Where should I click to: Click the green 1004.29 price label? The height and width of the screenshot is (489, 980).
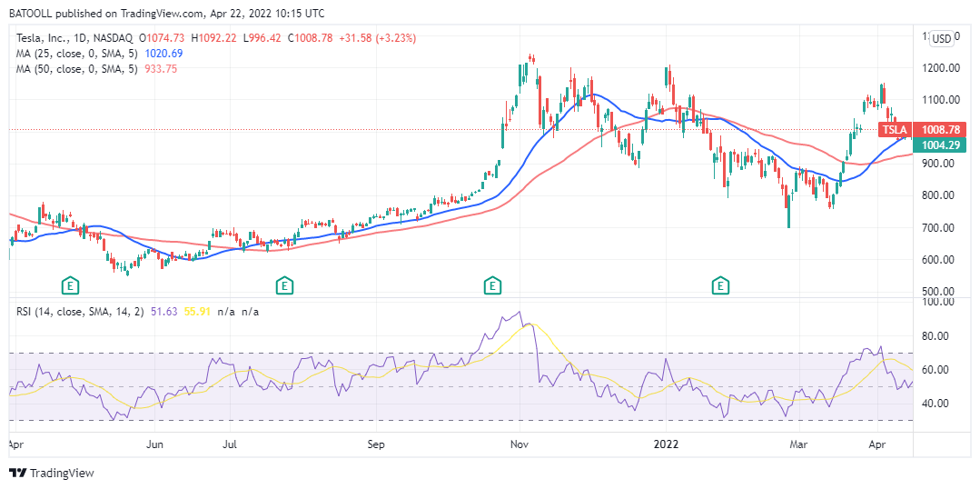(x=939, y=145)
